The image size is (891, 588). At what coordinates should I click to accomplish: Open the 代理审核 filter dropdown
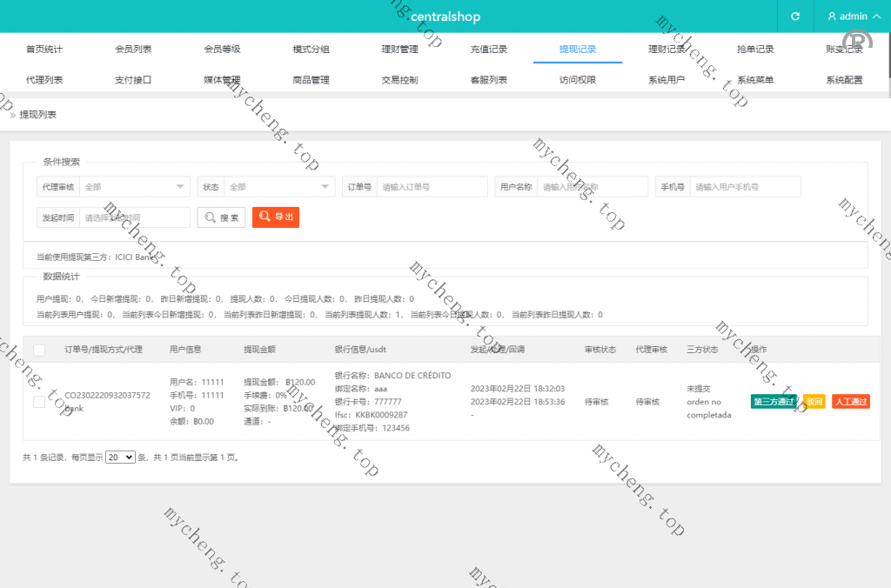click(x=134, y=187)
